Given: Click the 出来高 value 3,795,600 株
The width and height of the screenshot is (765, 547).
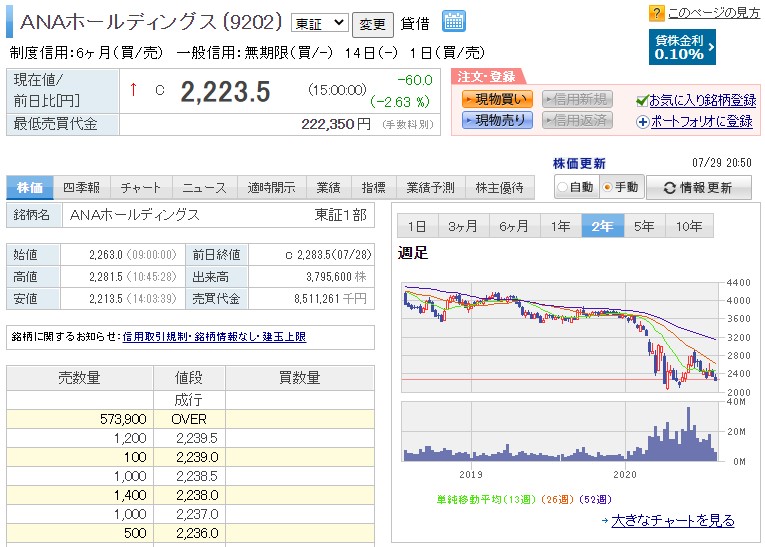Looking at the screenshot, I should pyautogui.click(x=336, y=277).
